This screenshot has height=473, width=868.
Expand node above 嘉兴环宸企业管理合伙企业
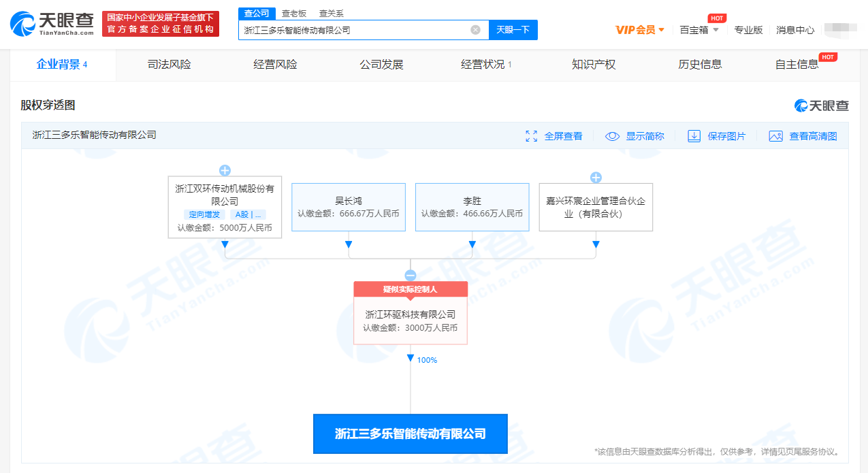click(596, 178)
